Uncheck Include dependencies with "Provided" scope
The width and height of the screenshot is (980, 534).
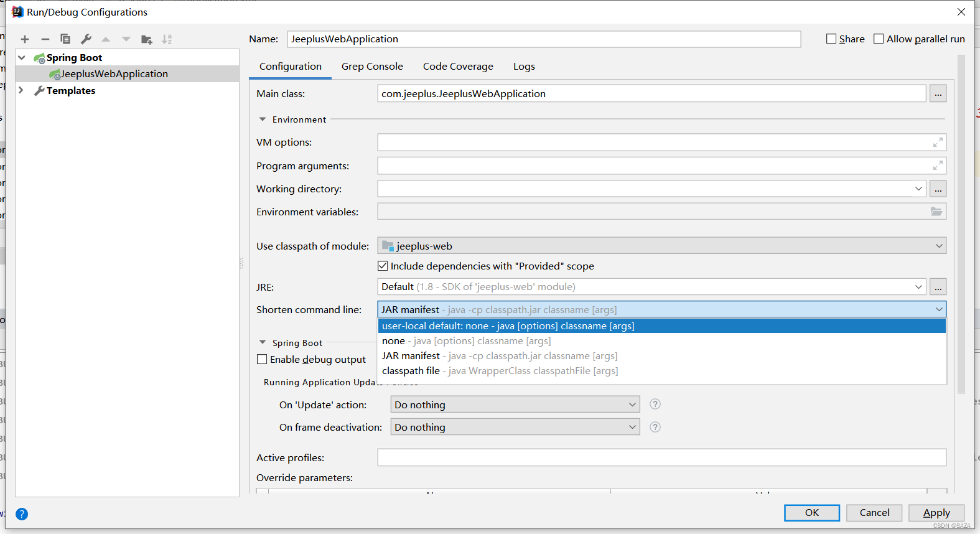click(383, 266)
